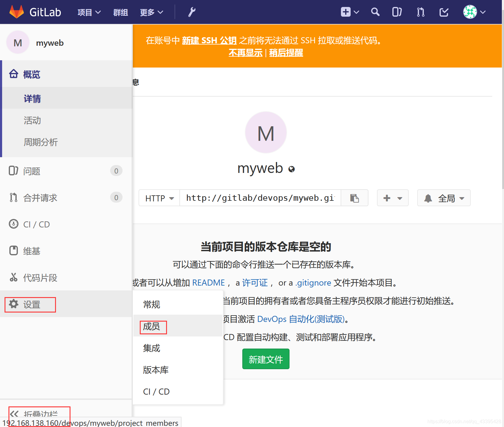Viewport: 504px width, 427px height.
Task: Click the wiki book icon
Action: pyautogui.click(x=14, y=250)
